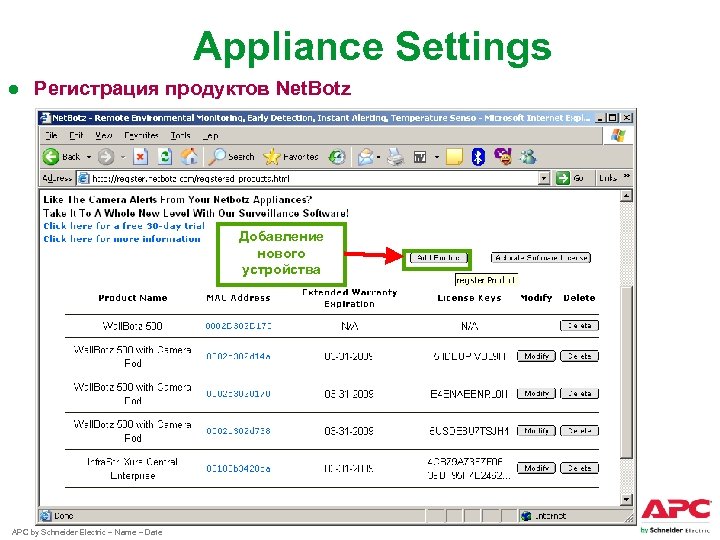Click the yellow notes toolbar icon
The image size is (720, 540).
pyautogui.click(x=454, y=157)
